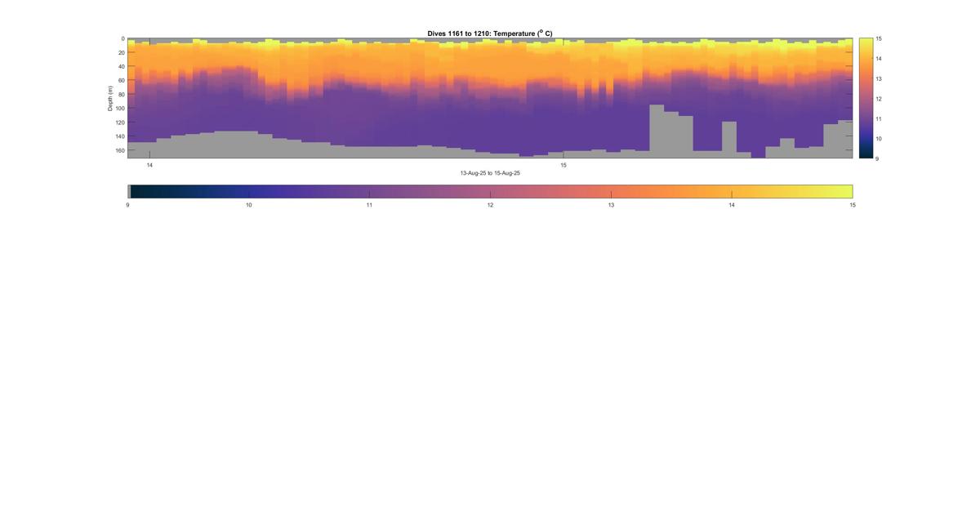Click vertical colorbar tick label '9'
Image resolution: width=980 pixels, height=508 pixels.
point(877,158)
